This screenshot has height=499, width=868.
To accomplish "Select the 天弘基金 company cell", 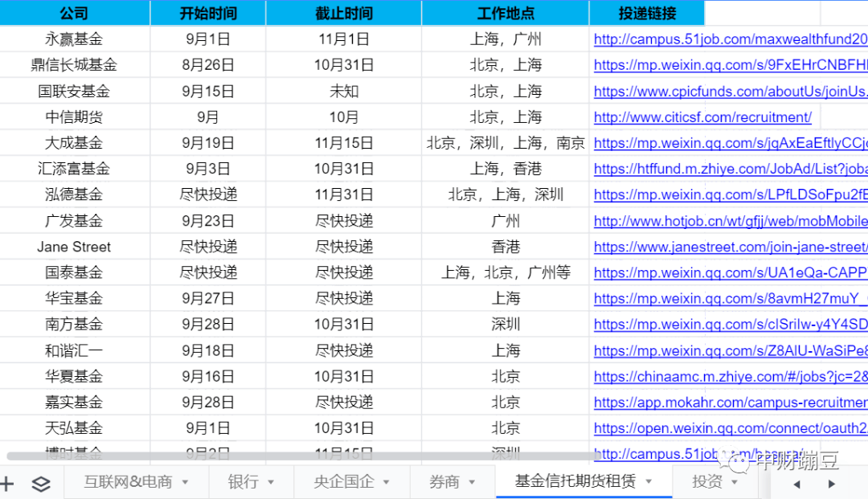I will pyautogui.click(x=75, y=428).
